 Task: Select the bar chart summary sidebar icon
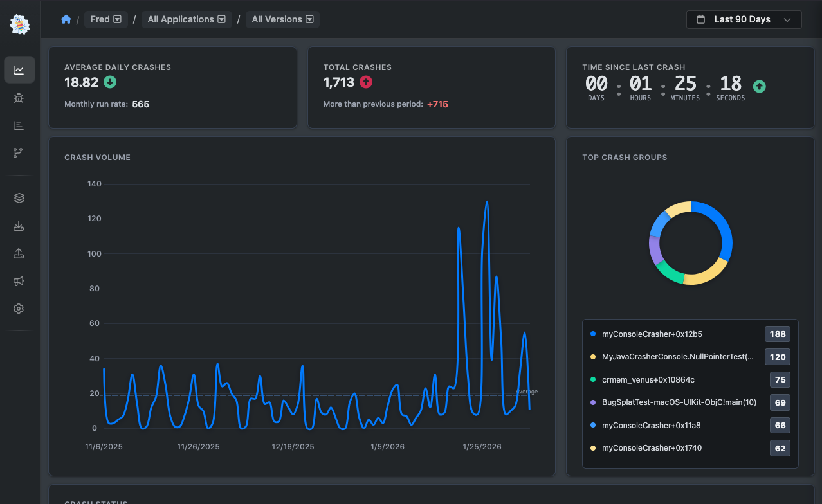point(19,125)
